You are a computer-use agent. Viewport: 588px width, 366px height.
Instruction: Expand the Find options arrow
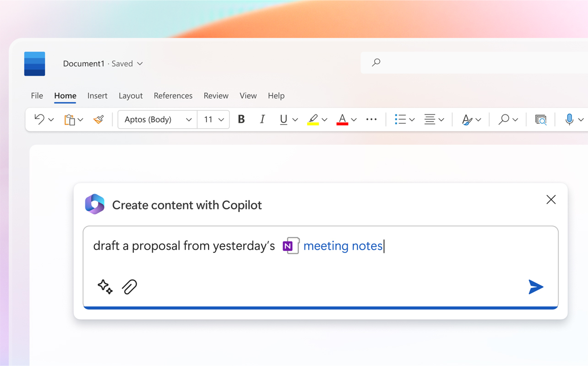515,120
